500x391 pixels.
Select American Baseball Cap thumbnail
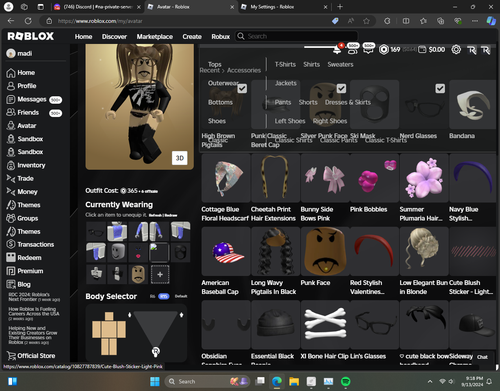226,251
